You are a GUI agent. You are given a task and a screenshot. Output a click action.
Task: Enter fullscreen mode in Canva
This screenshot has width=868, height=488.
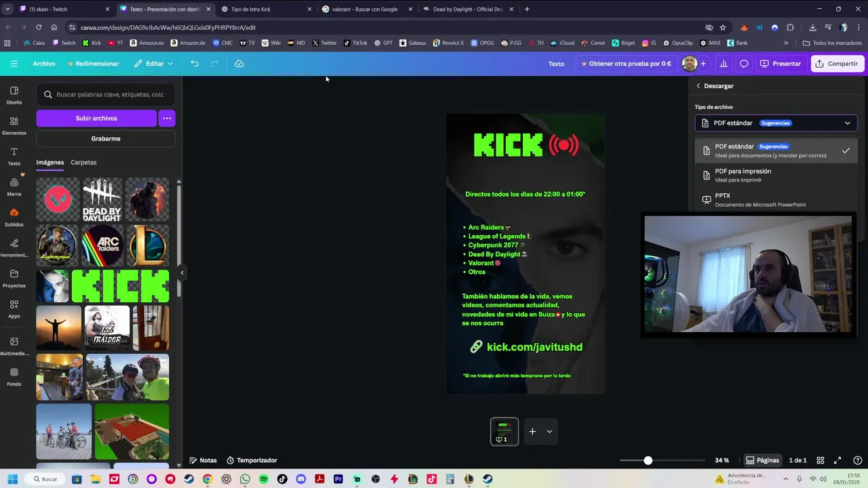click(837, 460)
